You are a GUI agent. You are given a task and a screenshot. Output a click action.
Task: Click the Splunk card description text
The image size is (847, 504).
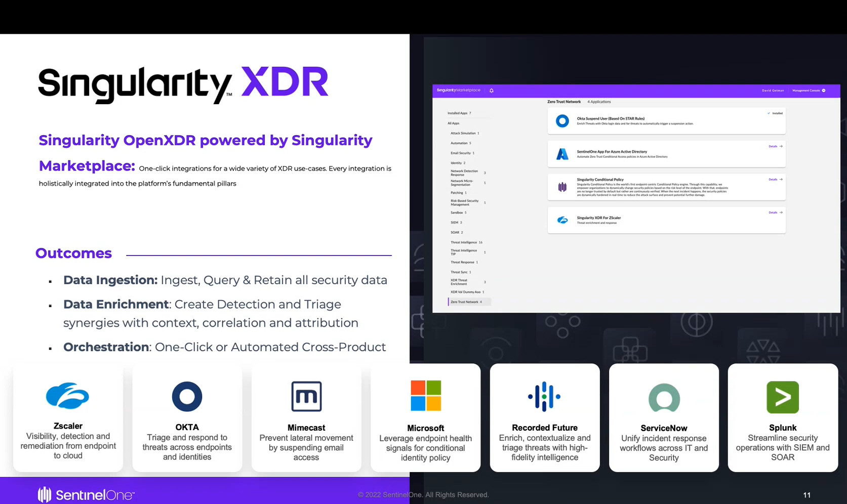783,447
